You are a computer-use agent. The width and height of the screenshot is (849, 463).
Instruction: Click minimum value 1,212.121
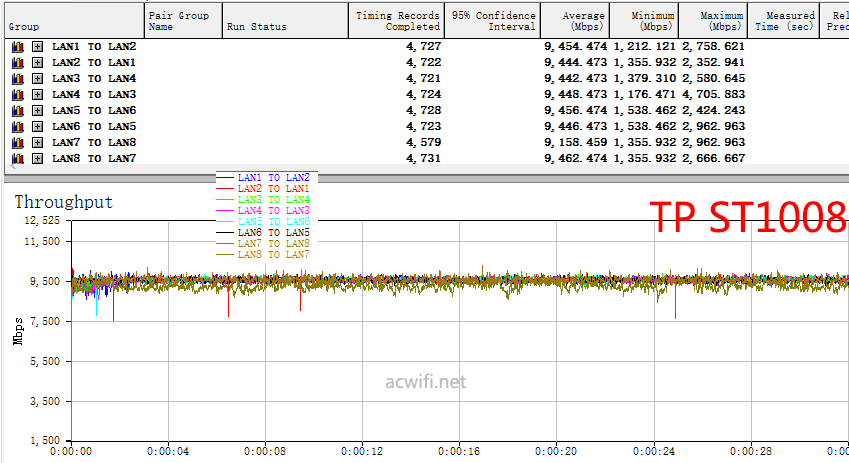645,47
